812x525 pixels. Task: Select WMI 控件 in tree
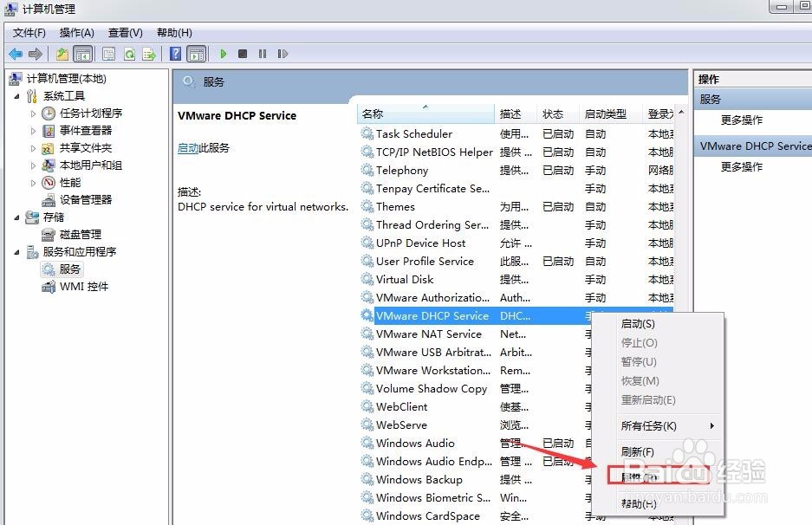pyautogui.click(x=84, y=287)
